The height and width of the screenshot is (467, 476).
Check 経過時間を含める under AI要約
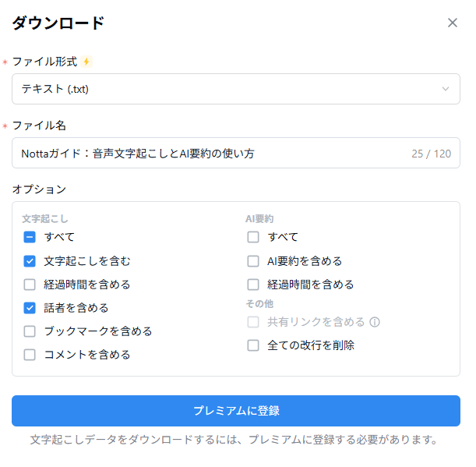pos(253,285)
